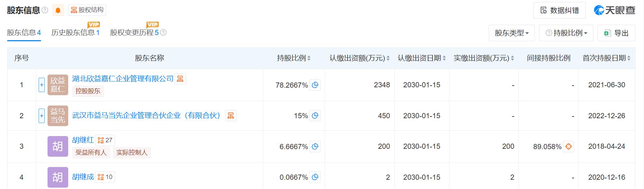Expand row for 武汉市益马当先企业管理合伙企业
The height and width of the screenshot is (189, 644).
42,116
